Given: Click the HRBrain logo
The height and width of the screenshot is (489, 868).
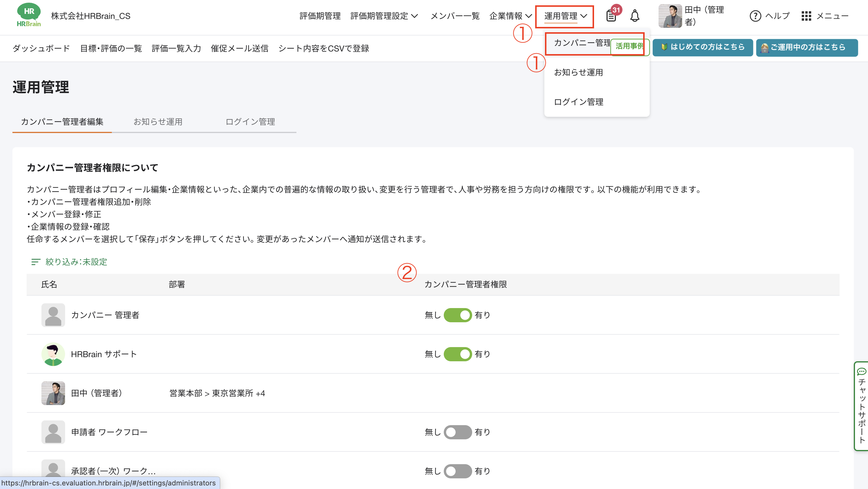Looking at the screenshot, I should [29, 15].
